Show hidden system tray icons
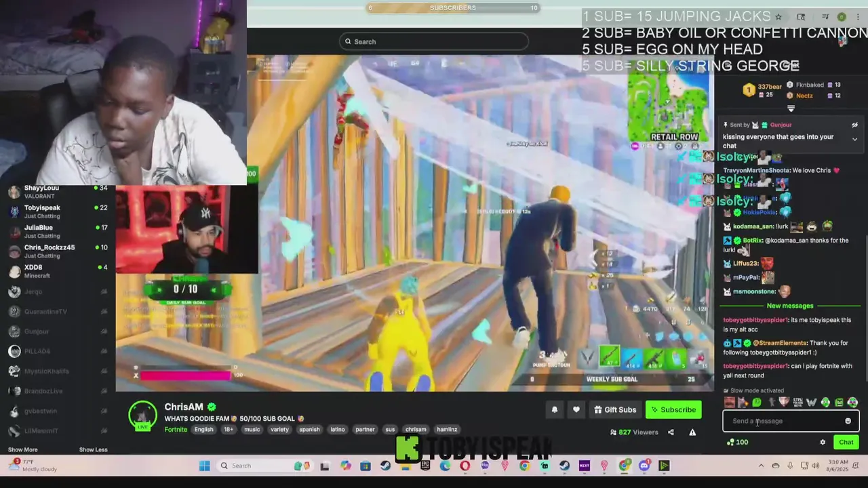The image size is (868, 488). click(x=761, y=466)
